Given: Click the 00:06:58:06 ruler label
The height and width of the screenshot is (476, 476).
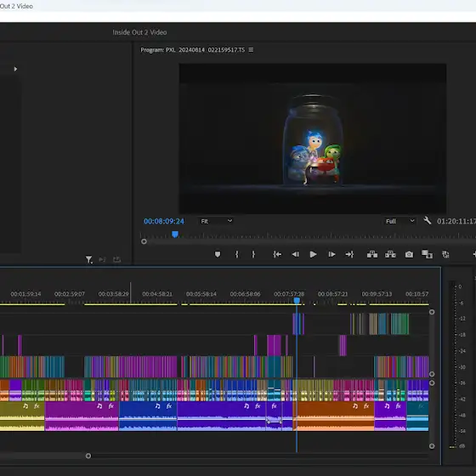Looking at the screenshot, I should (245, 294).
